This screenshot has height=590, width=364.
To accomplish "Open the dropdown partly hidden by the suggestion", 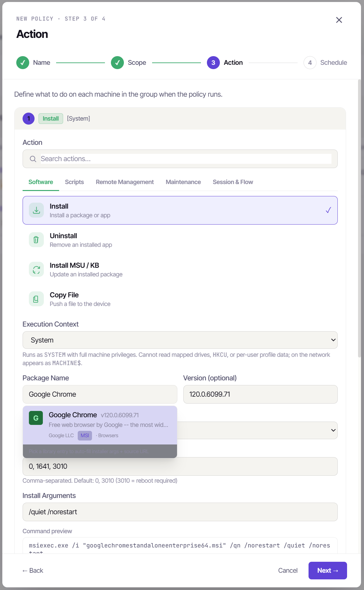I will [257, 430].
